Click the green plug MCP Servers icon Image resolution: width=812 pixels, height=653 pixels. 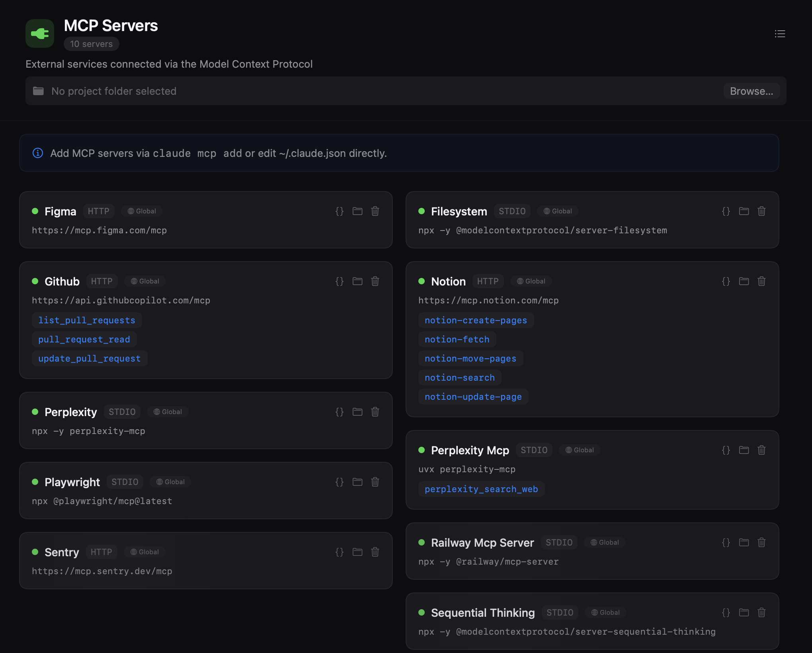tap(39, 33)
